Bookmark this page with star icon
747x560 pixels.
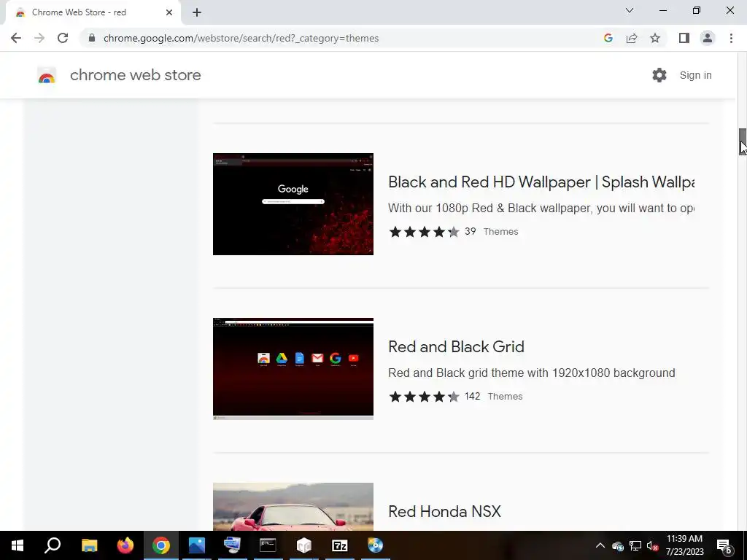tap(655, 38)
